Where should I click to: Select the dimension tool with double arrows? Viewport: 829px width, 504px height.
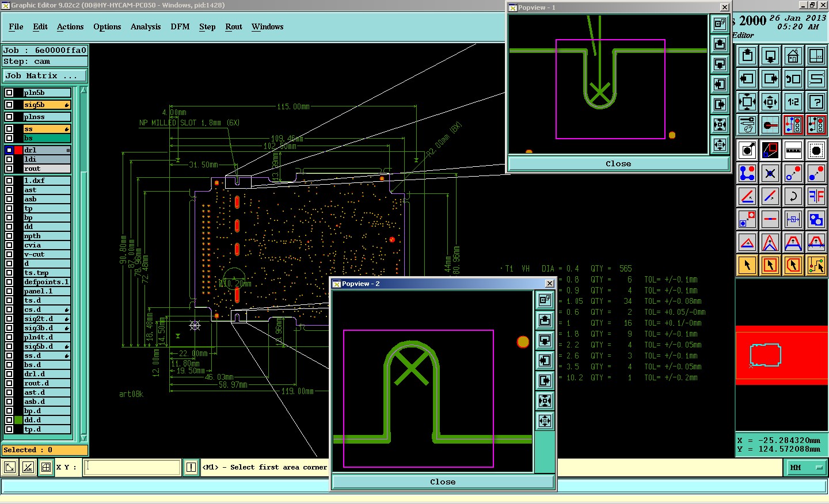click(x=793, y=219)
